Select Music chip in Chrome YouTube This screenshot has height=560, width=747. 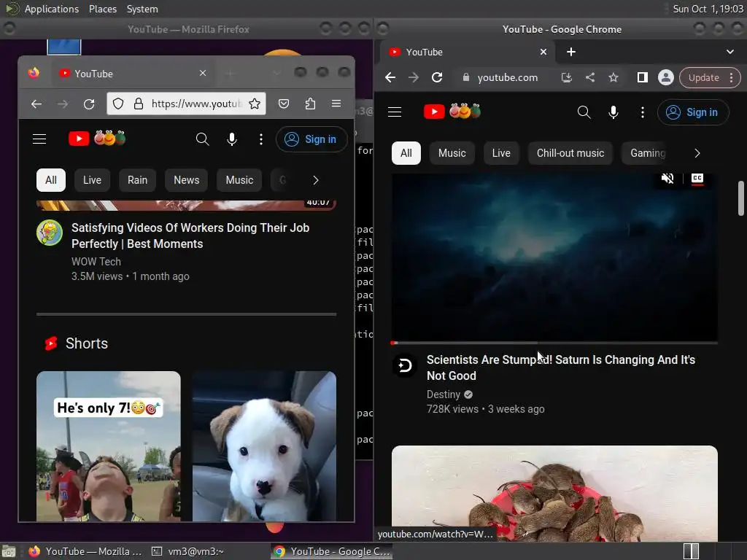(x=452, y=153)
